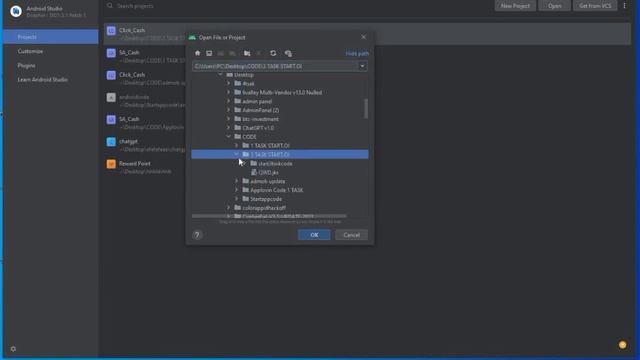Expand the ChatGPT v1.0 folder
640x360 pixels.
(229, 127)
